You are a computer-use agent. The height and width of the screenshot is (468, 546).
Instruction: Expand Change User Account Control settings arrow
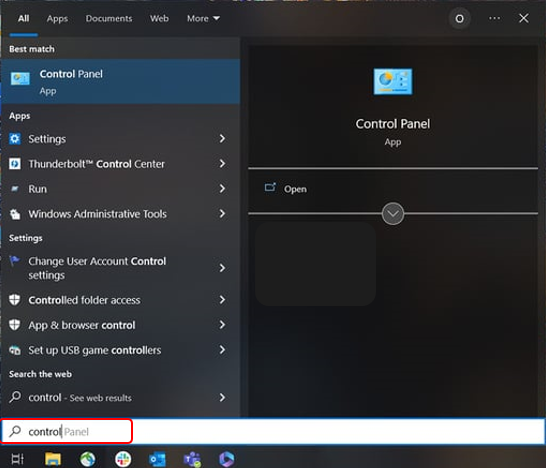click(x=222, y=268)
